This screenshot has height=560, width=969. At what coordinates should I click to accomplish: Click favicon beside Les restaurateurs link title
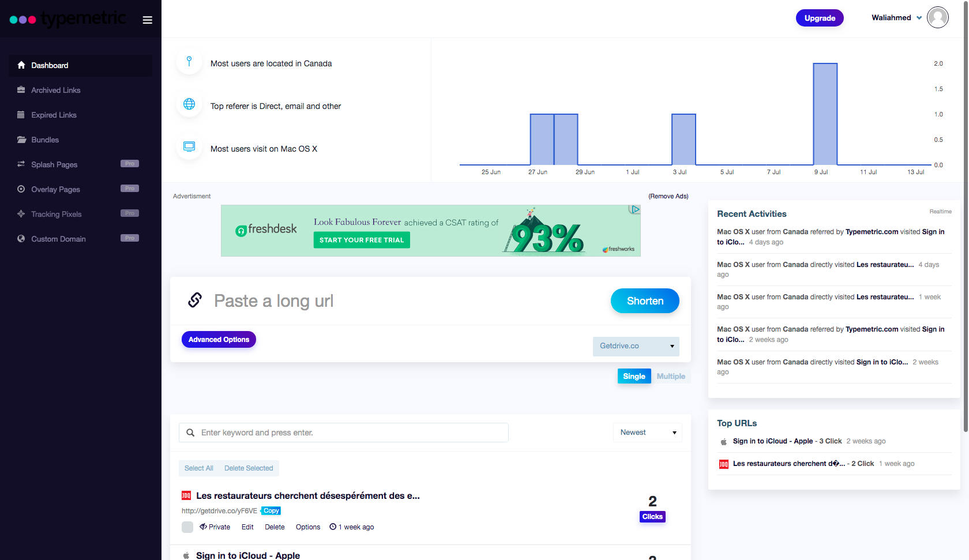(186, 495)
